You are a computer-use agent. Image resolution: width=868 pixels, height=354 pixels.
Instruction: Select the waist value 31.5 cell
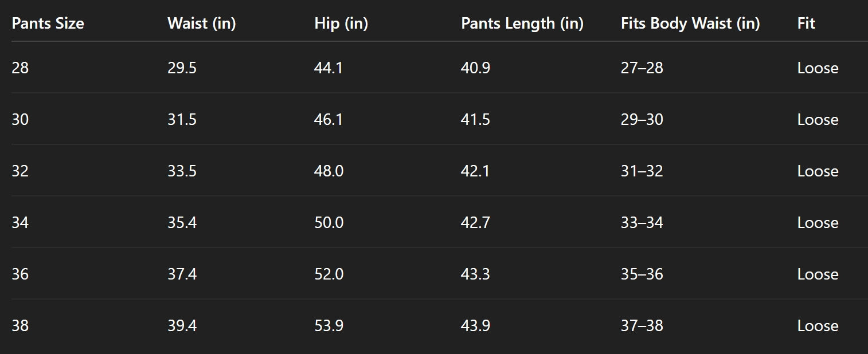tap(182, 120)
